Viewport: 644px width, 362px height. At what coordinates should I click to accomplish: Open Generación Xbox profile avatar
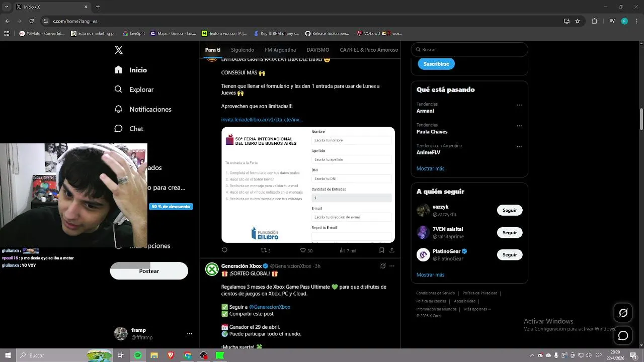tap(212, 269)
